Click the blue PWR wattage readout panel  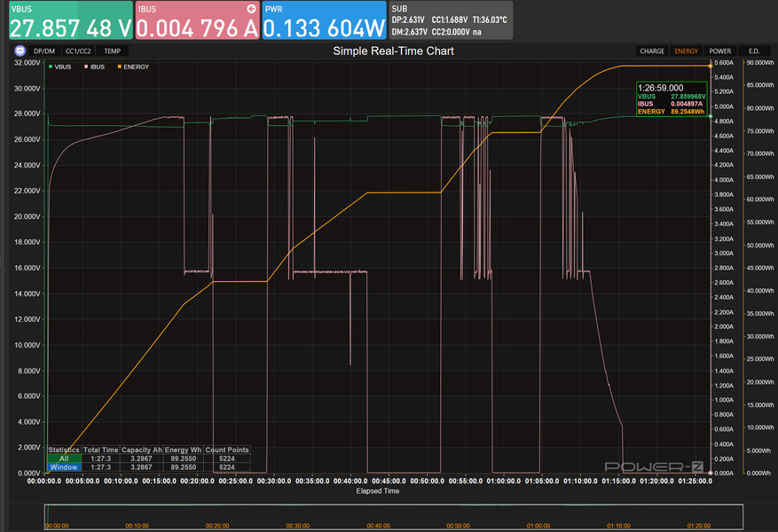click(323, 20)
